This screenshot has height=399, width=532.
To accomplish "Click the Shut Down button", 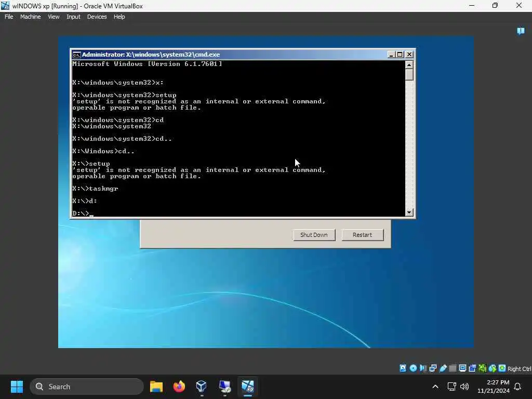I will point(314,235).
